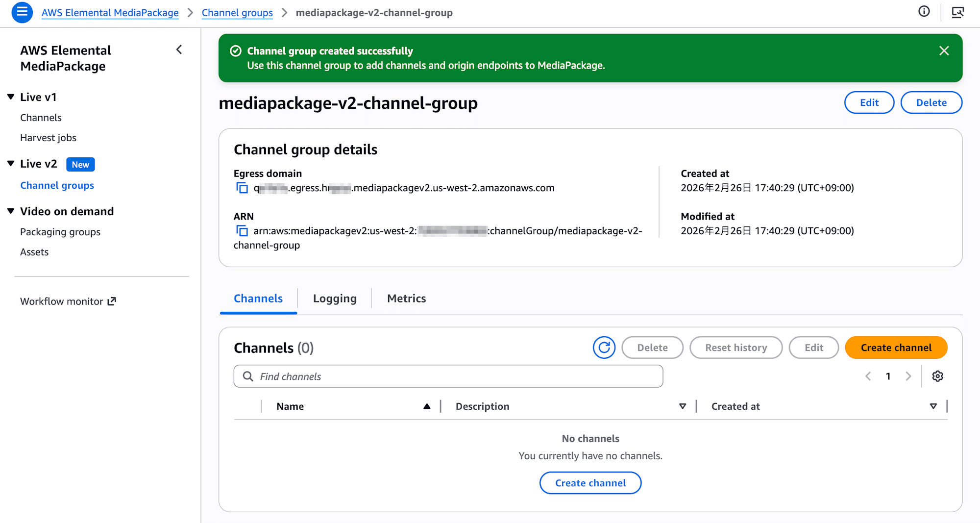This screenshot has height=523, width=980.
Task: Copy the channel group ARN
Action: (x=242, y=231)
